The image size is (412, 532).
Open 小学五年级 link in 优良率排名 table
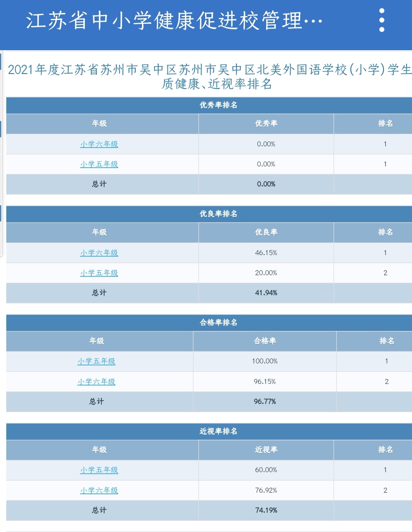point(99,273)
